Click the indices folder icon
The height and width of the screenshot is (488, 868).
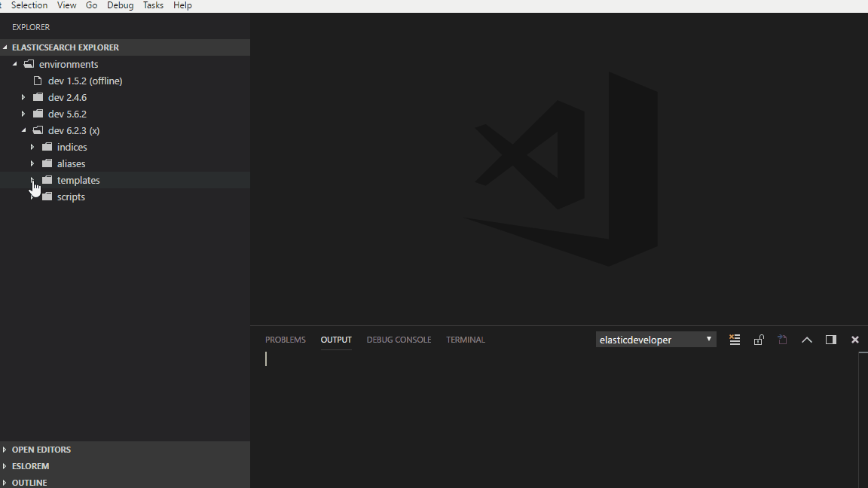click(47, 147)
